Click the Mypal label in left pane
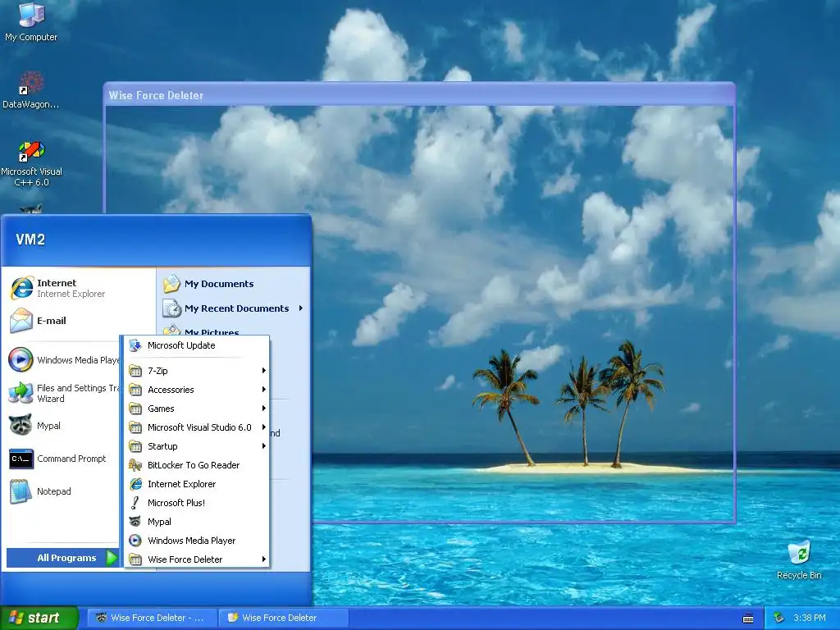The height and width of the screenshot is (630, 840). click(x=48, y=426)
